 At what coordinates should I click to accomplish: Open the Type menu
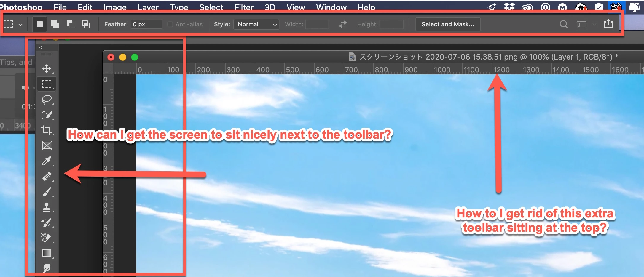click(x=179, y=7)
